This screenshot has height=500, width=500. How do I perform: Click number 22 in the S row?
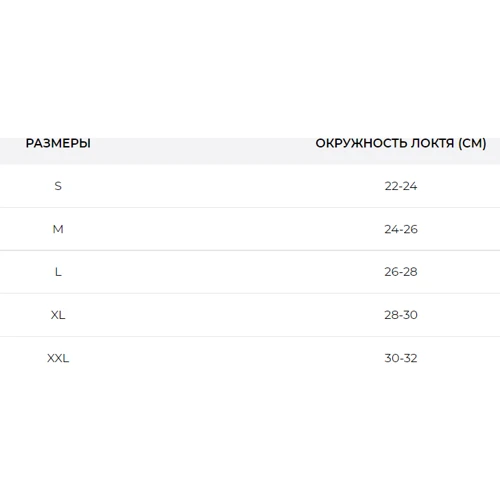point(391,186)
